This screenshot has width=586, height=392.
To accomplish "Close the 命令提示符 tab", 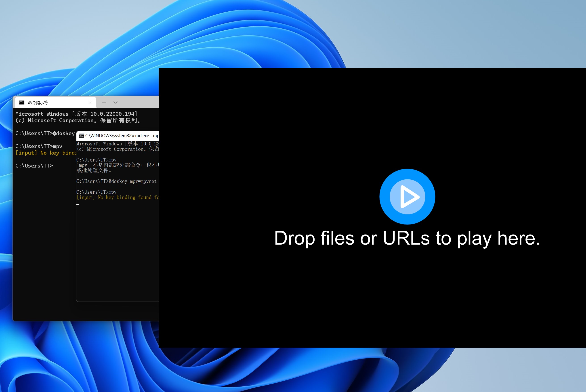I will (x=90, y=103).
